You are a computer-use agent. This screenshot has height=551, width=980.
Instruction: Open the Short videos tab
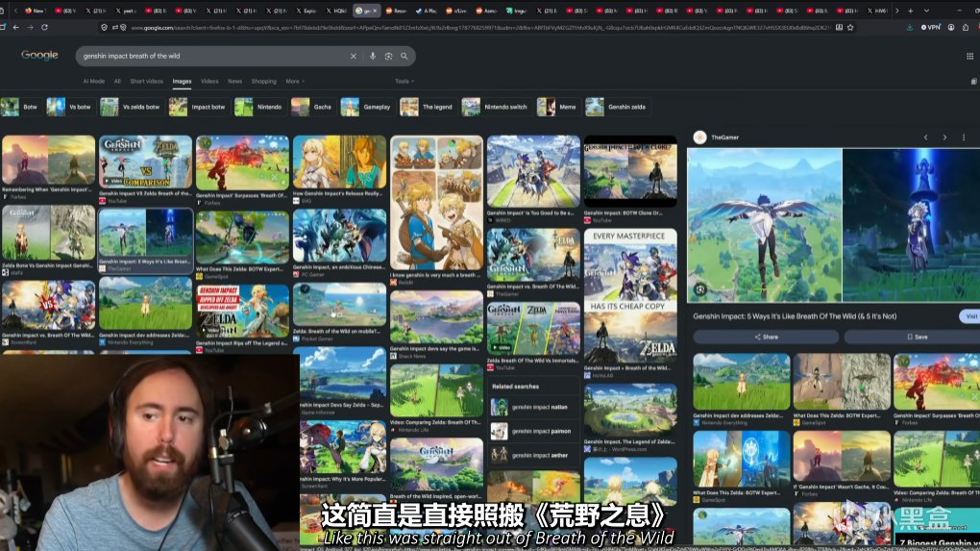point(146,82)
